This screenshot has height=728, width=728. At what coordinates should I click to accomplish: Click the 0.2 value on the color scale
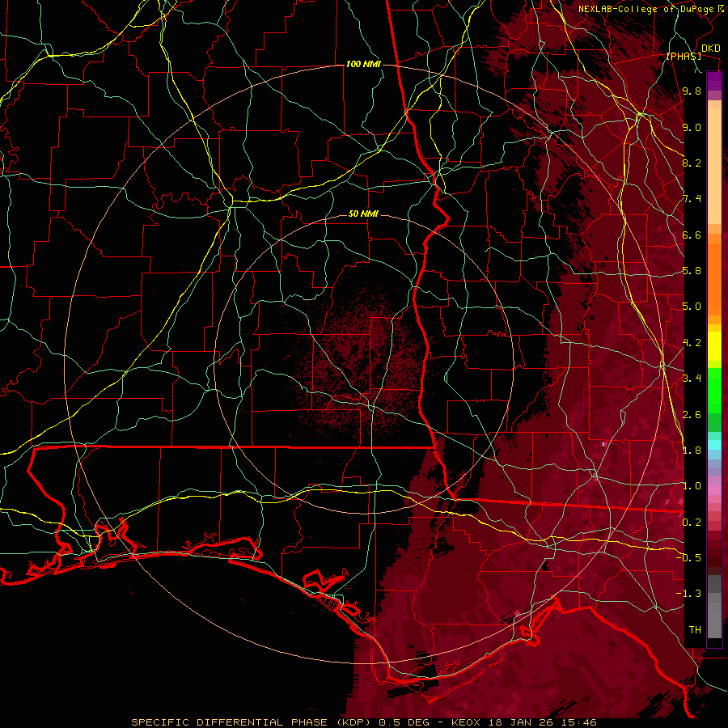[x=692, y=522]
